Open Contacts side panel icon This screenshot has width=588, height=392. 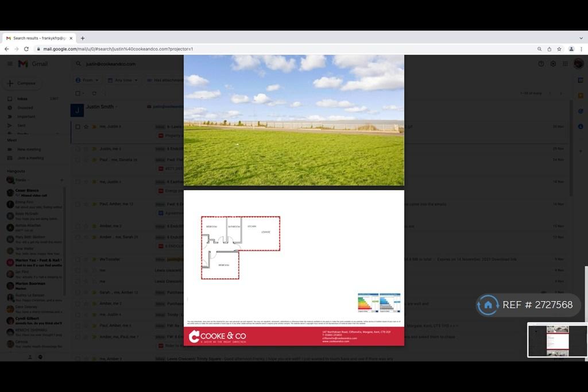pos(581,126)
